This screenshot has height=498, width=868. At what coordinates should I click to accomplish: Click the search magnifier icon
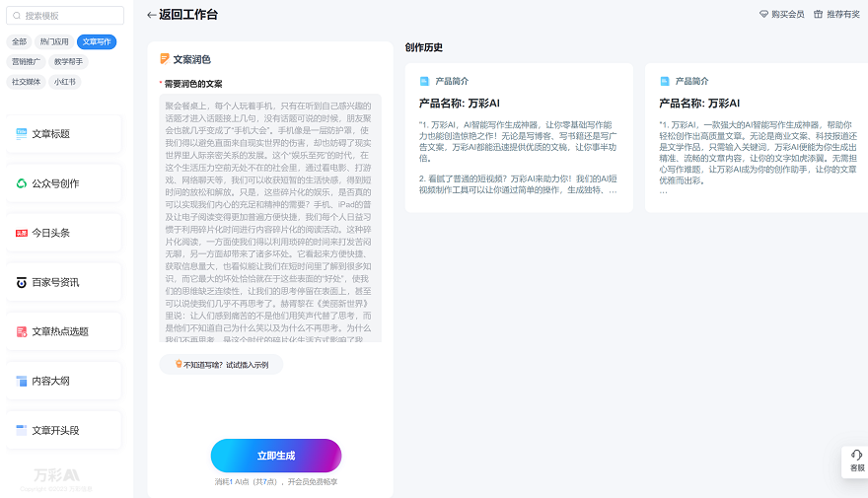click(x=17, y=16)
